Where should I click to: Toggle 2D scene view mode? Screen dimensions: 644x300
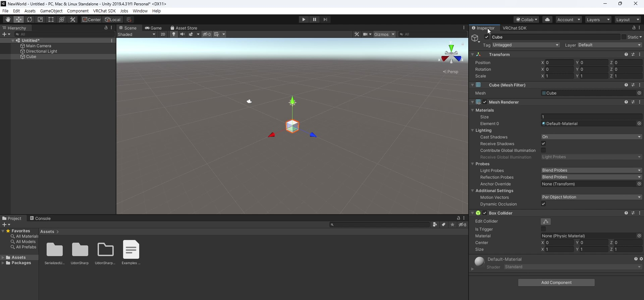tap(163, 34)
